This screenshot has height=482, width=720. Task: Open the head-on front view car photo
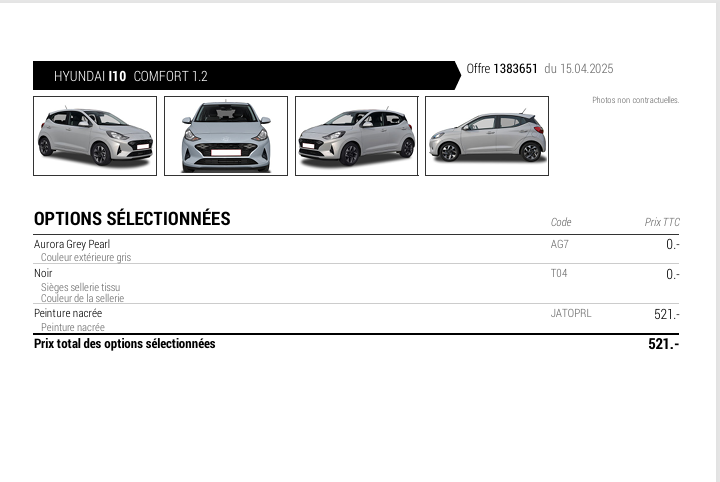[x=226, y=136]
